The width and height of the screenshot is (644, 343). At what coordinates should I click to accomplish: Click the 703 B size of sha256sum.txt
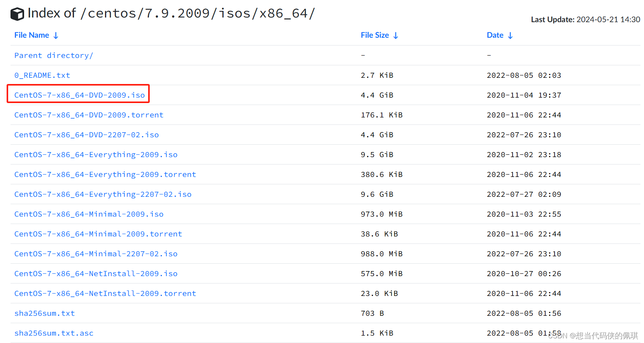click(x=372, y=313)
